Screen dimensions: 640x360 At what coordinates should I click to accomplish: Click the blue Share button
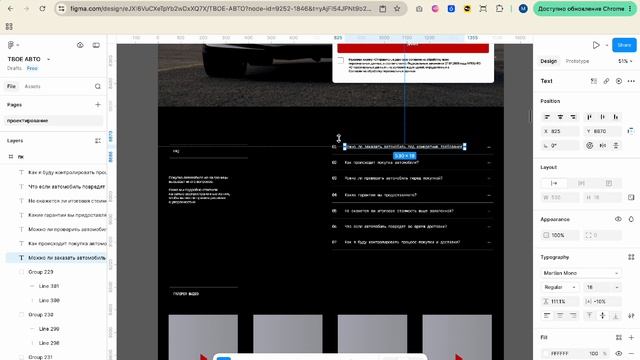(x=624, y=45)
